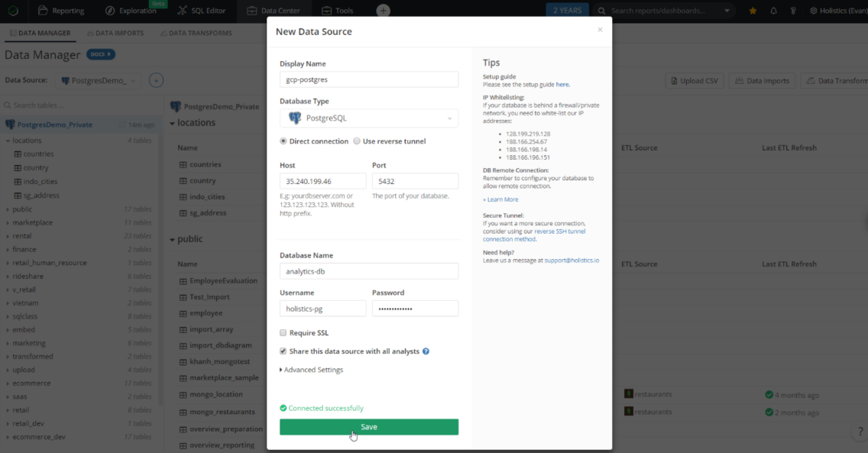Viewport: 868px width, 453px height.
Task: Click the Database Name field
Action: pos(369,271)
